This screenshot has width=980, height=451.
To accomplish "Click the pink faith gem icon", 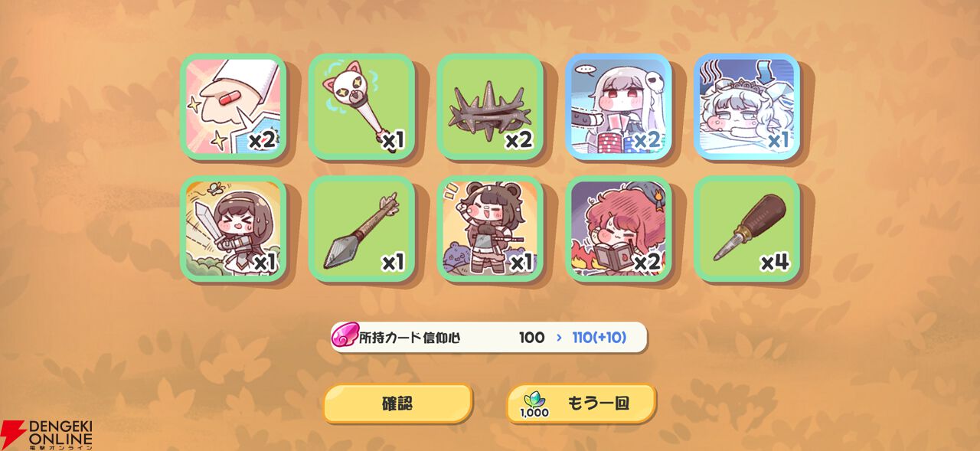I will (x=345, y=337).
